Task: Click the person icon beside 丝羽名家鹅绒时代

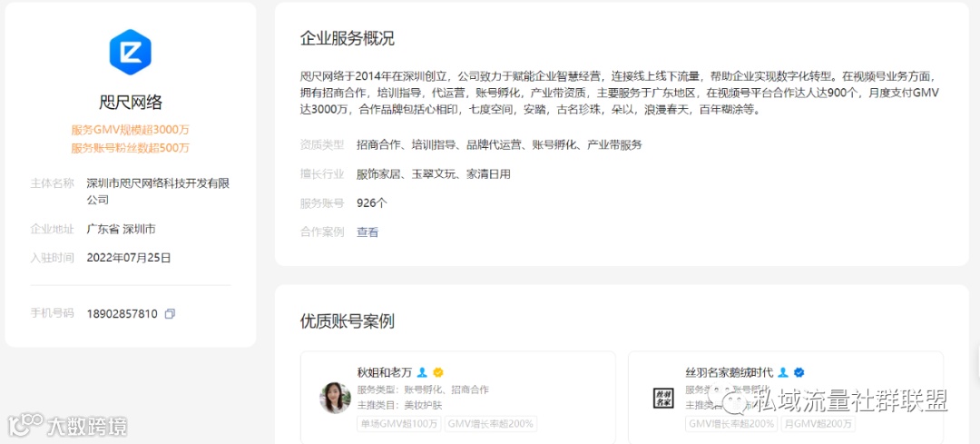Action: coord(783,372)
